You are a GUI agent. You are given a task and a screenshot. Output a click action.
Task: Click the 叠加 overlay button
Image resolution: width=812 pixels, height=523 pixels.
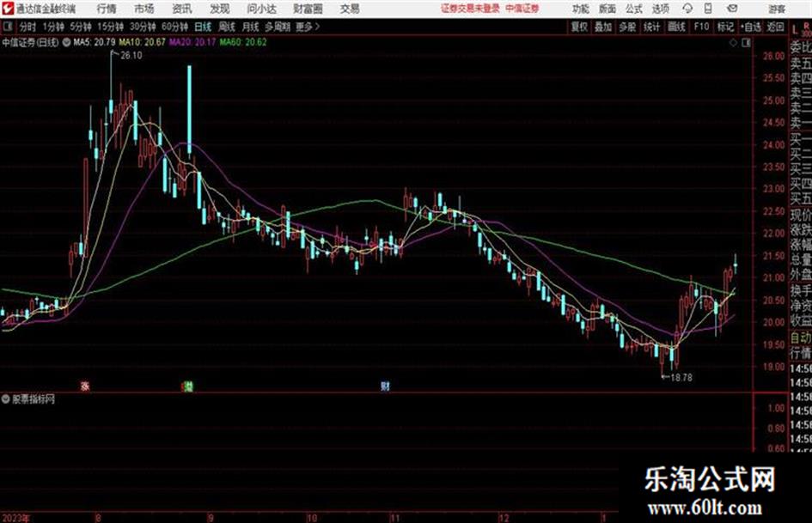(603, 27)
